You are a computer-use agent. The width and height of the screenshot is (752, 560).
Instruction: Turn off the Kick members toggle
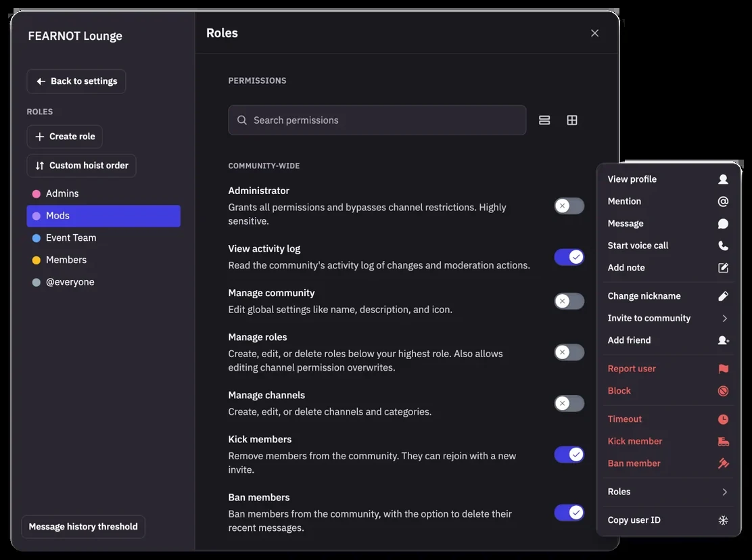[x=569, y=454]
